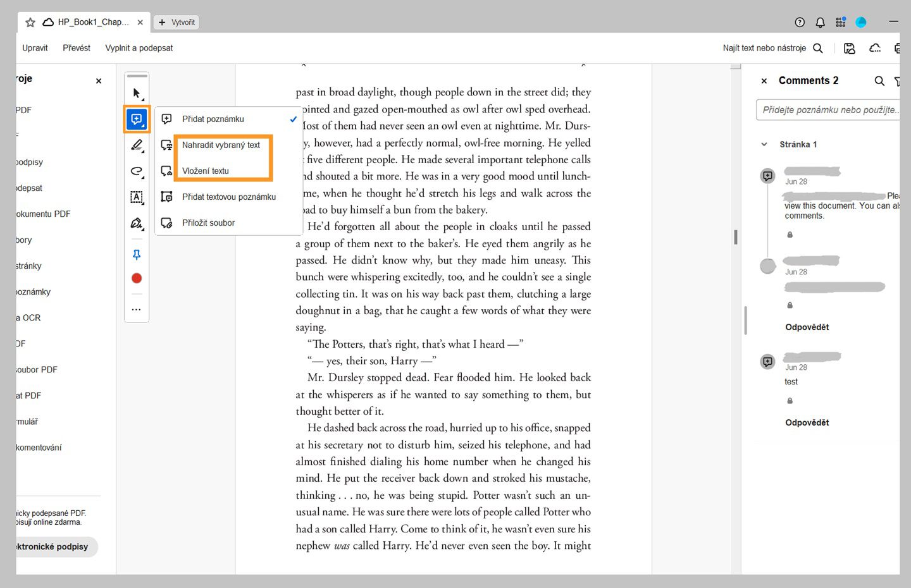Click the Comments 2 panel title
Viewport: 911px width, 588px height.
tap(809, 80)
